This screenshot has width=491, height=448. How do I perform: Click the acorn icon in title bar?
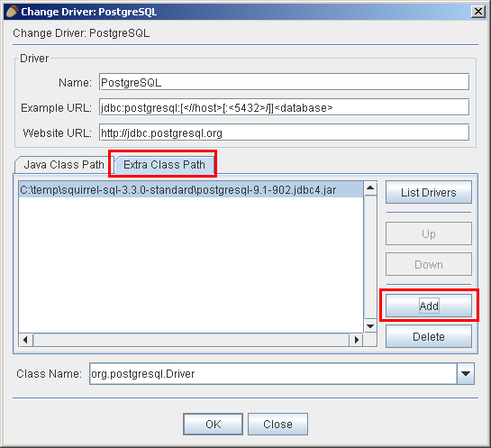click(13, 12)
